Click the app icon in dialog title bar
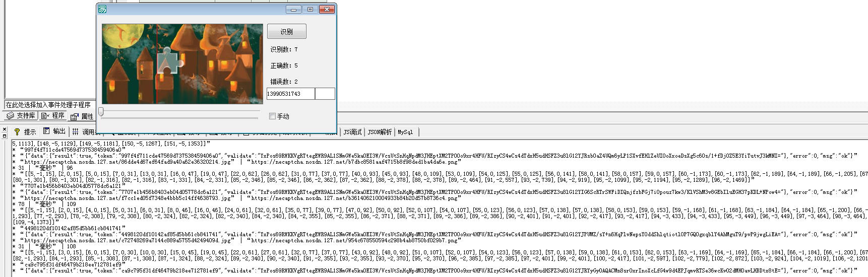The image size is (868, 277). [102, 9]
